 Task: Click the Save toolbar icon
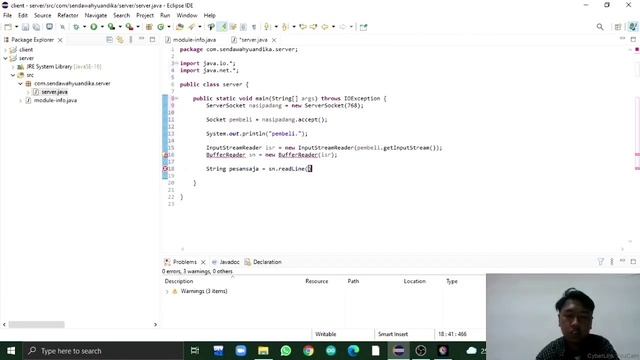(x=25, y=27)
